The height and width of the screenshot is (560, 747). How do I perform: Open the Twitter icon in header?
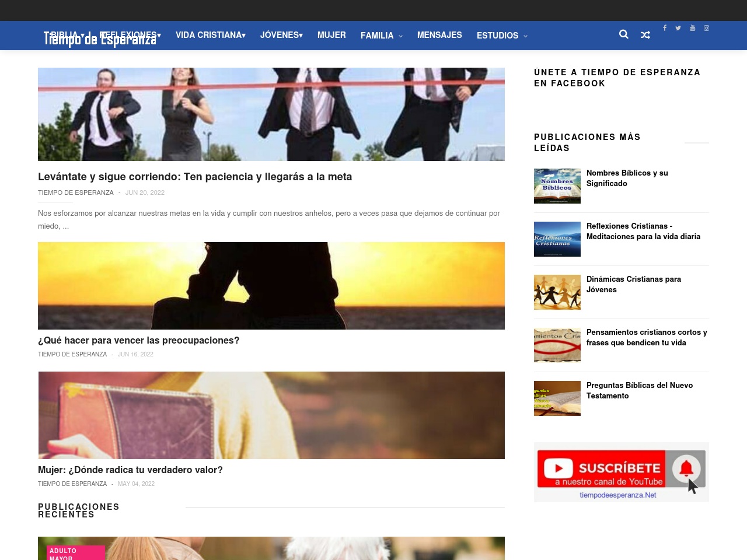[x=678, y=27]
